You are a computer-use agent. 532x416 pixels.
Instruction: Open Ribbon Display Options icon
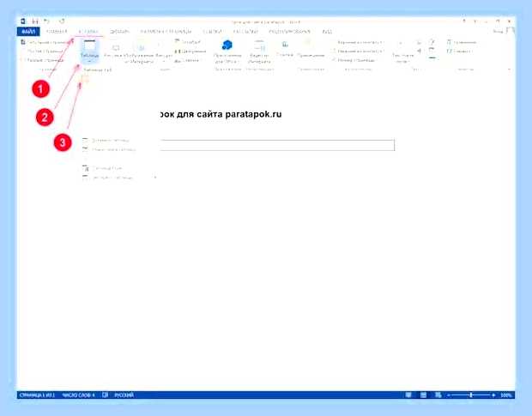click(475, 21)
